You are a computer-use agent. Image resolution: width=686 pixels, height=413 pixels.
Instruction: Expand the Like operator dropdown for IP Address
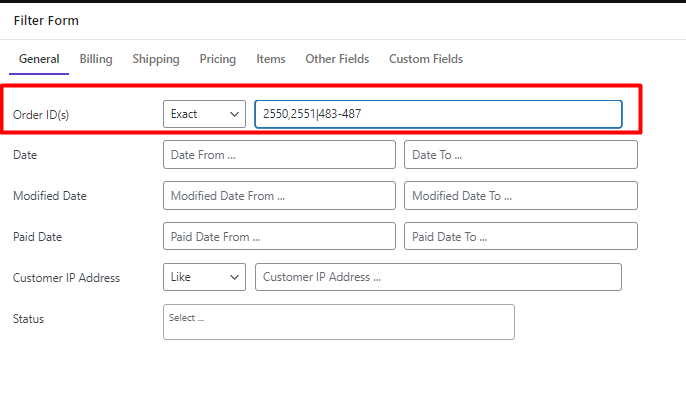point(204,277)
